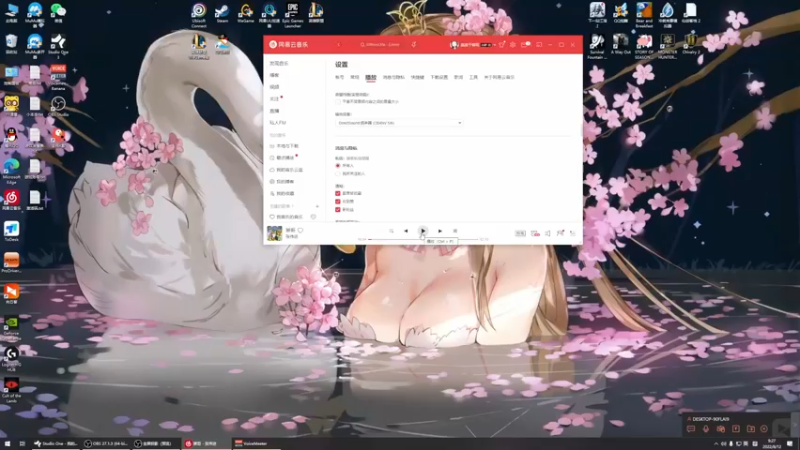This screenshot has height=450, width=800.
Task: Switch to the 工具 settings tab
Action: (473, 78)
